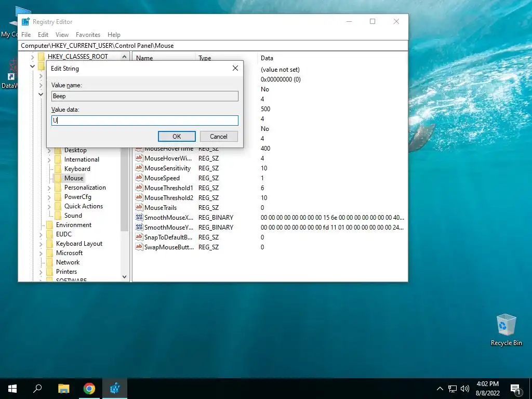This screenshot has width=532, height=399.
Task: Click MouseHoverTime data value 400
Action: pos(265,148)
